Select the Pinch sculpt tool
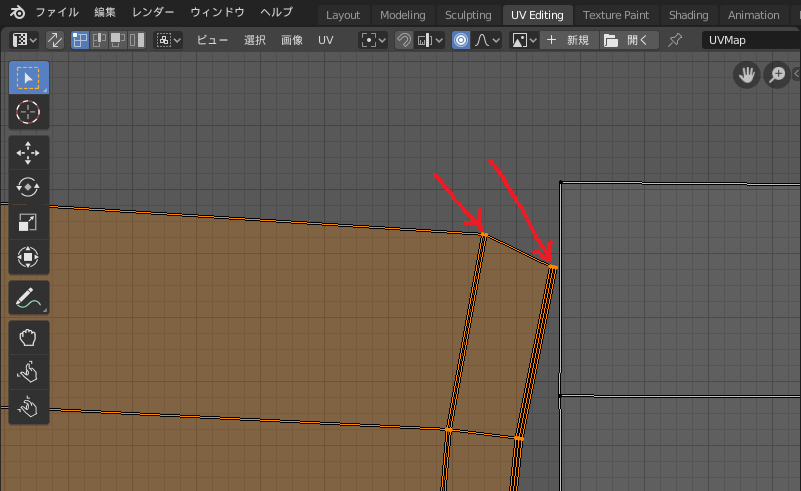Image resolution: width=801 pixels, height=491 pixels. point(29,407)
